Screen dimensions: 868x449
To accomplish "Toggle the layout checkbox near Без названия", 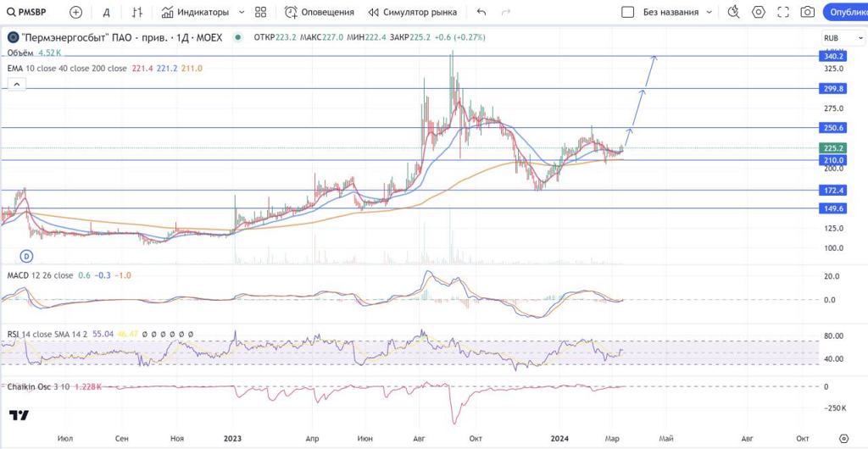I will tap(628, 13).
